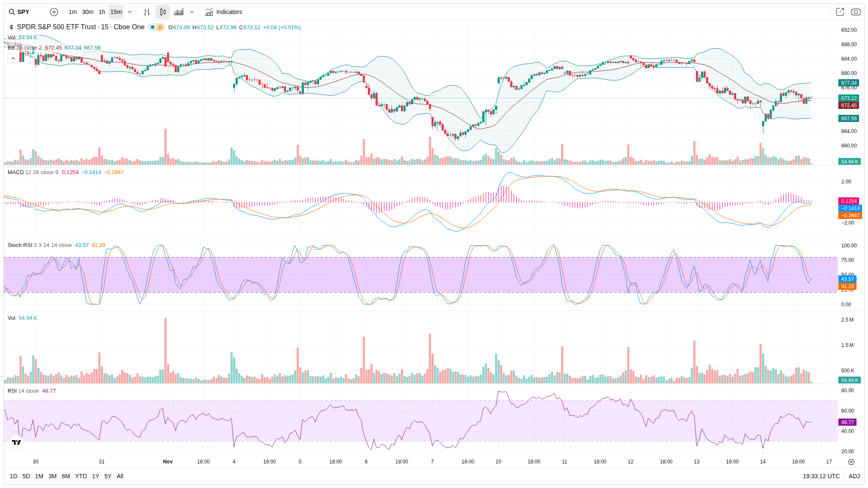The image size is (868, 488).
Task: Toggle the ADJ price adjustment
Action: [x=854, y=476]
